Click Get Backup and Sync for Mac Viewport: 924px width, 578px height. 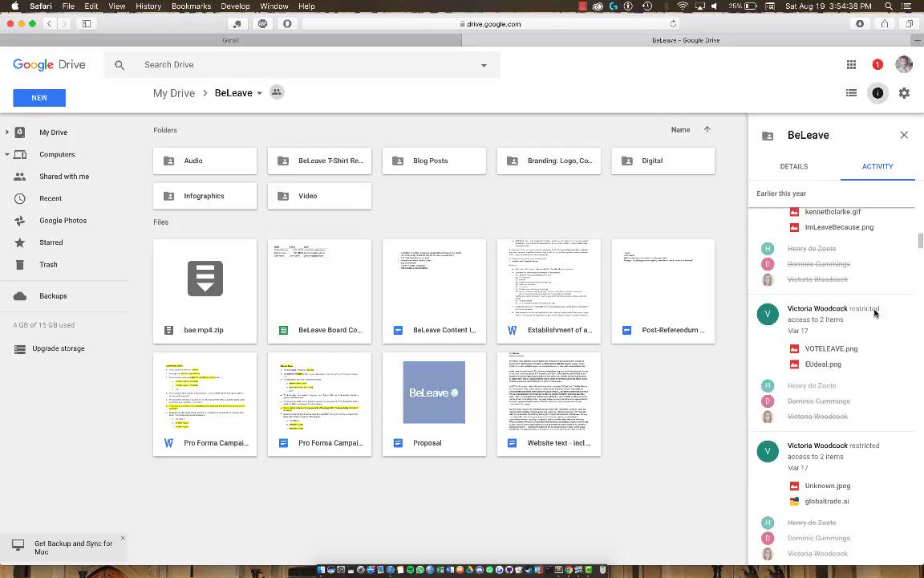(x=73, y=548)
